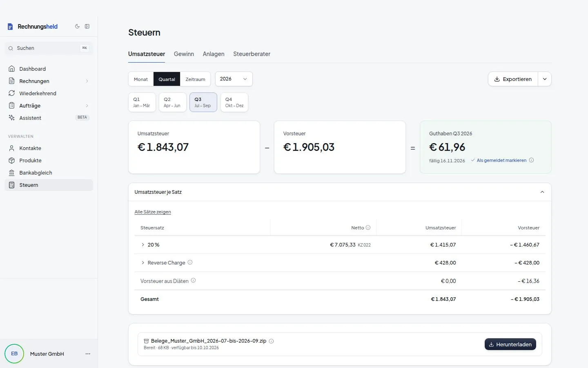
Task: Open Bankabgleich in sidebar
Action: pos(49,173)
